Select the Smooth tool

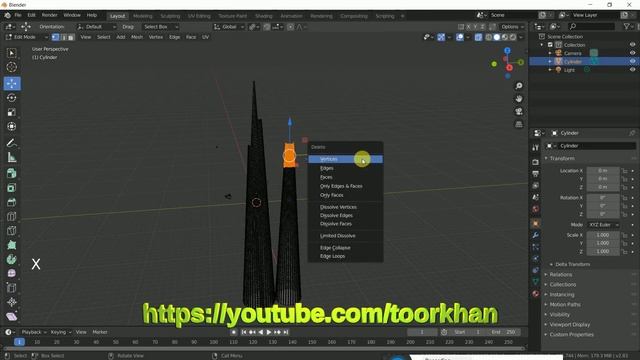pyautogui.click(x=12, y=288)
